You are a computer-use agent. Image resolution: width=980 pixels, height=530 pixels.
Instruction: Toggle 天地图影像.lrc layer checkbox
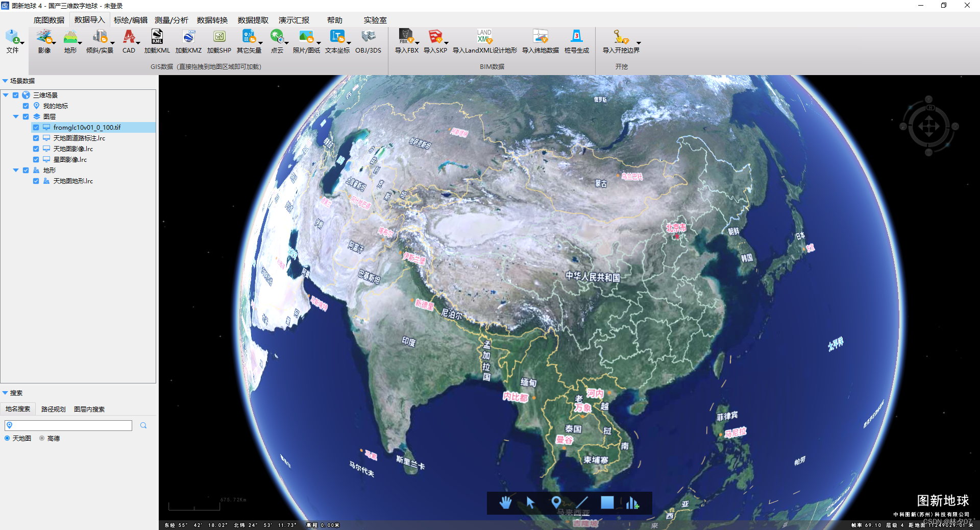[x=36, y=149]
